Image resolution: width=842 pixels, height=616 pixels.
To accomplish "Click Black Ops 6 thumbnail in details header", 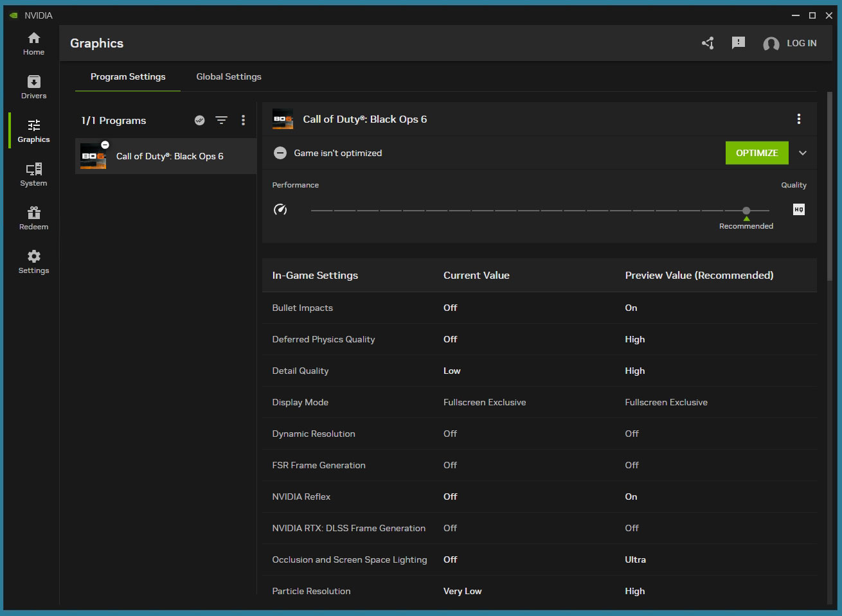I will click(x=283, y=119).
